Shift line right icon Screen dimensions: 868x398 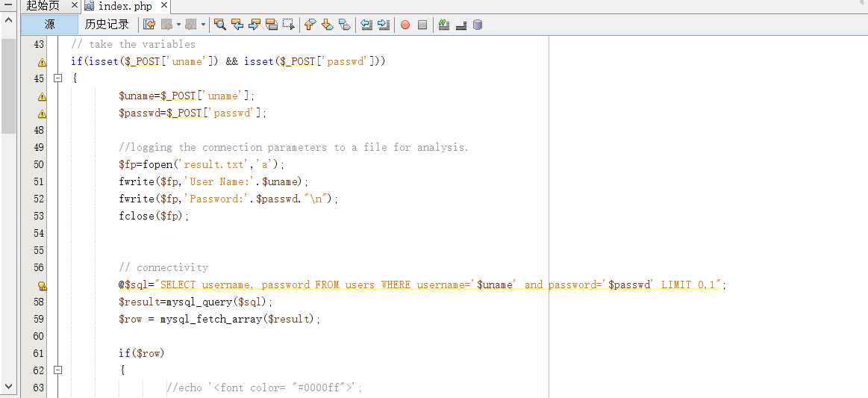click(384, 25)
